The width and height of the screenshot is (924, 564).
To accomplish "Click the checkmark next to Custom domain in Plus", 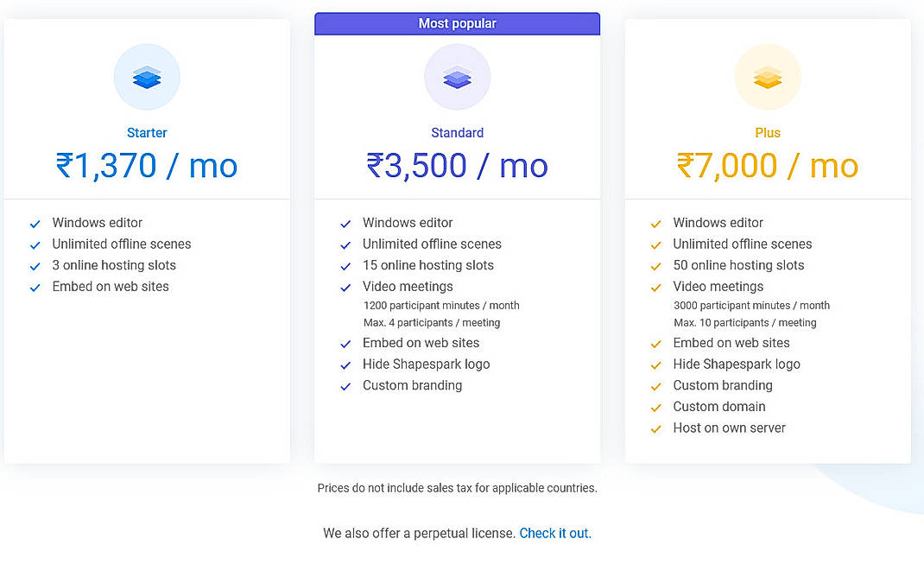I will tap(655, 407).
